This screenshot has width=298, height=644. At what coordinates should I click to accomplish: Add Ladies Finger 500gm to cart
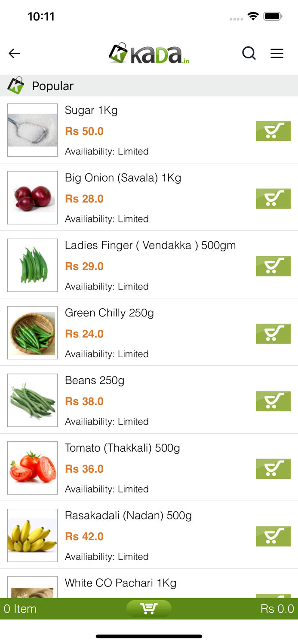tap(273, 266)
